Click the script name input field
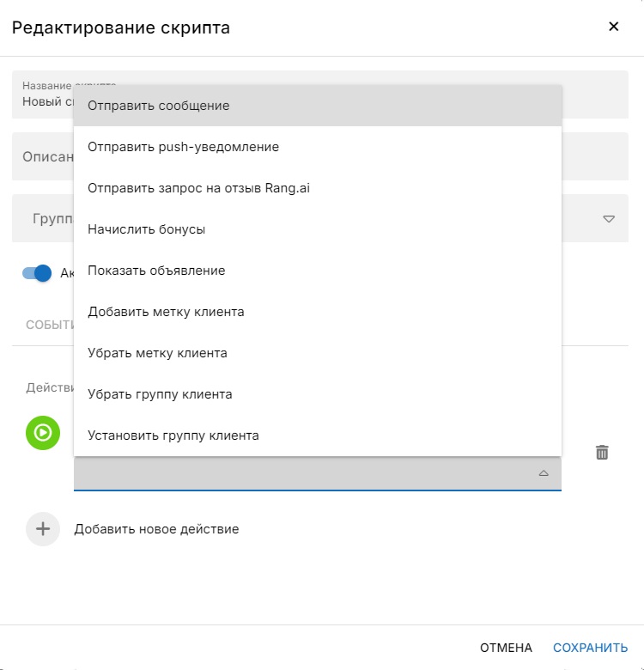 pyautogui.click(x=320, y=94)
